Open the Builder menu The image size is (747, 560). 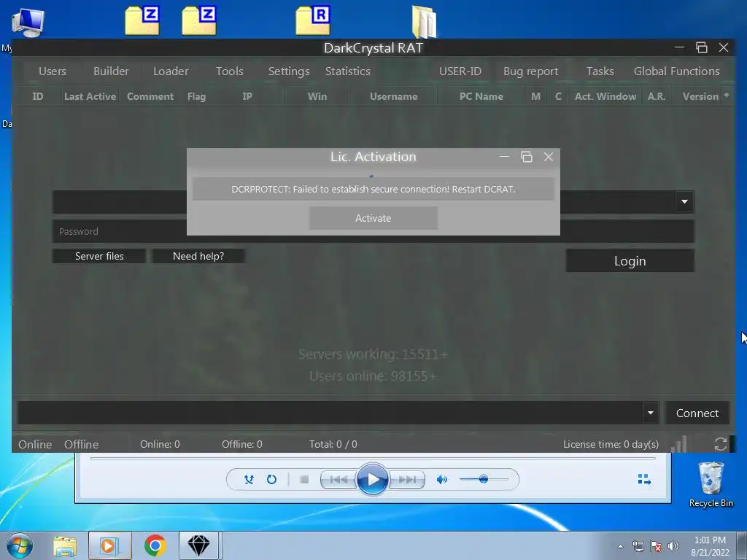(111, 71)
